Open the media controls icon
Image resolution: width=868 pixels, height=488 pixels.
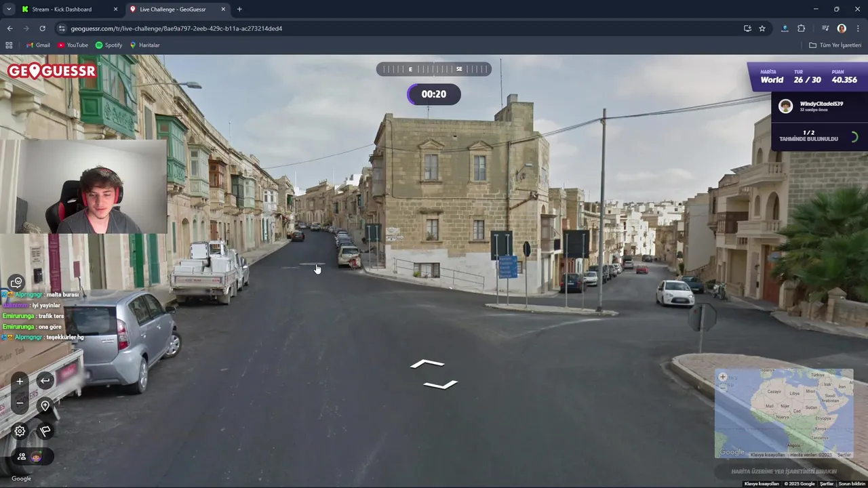coord(825,28)
